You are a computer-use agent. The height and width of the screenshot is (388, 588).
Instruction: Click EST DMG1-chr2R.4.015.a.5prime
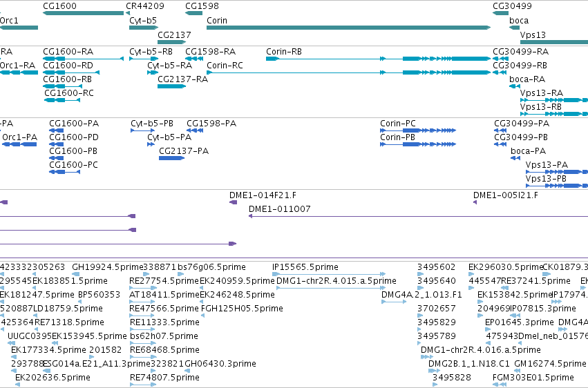pyautogui.click(x=331, y=288)
